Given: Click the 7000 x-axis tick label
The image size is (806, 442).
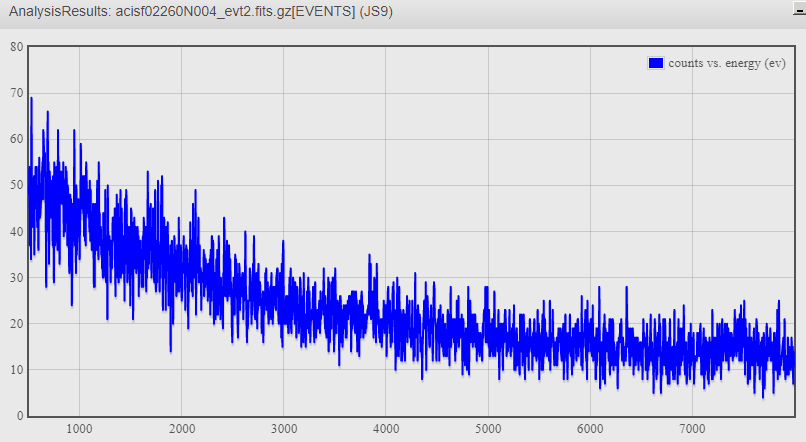Looking at the screenshot, I should (x=692, y=429).
